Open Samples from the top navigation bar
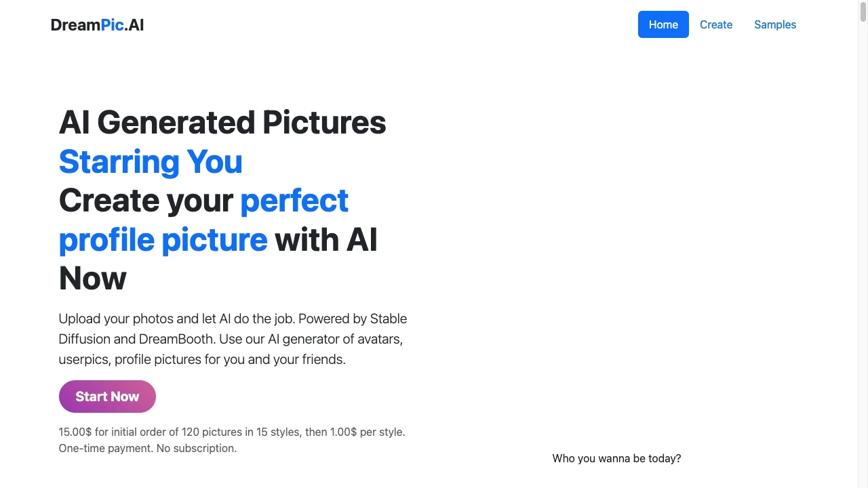Screen dimensions: 868x488 [x=775, y=24]
